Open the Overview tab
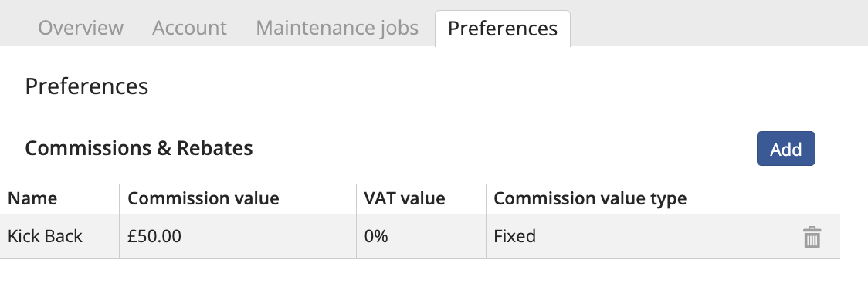The width and height of the screenshot is (868, 287). point(81,28)
